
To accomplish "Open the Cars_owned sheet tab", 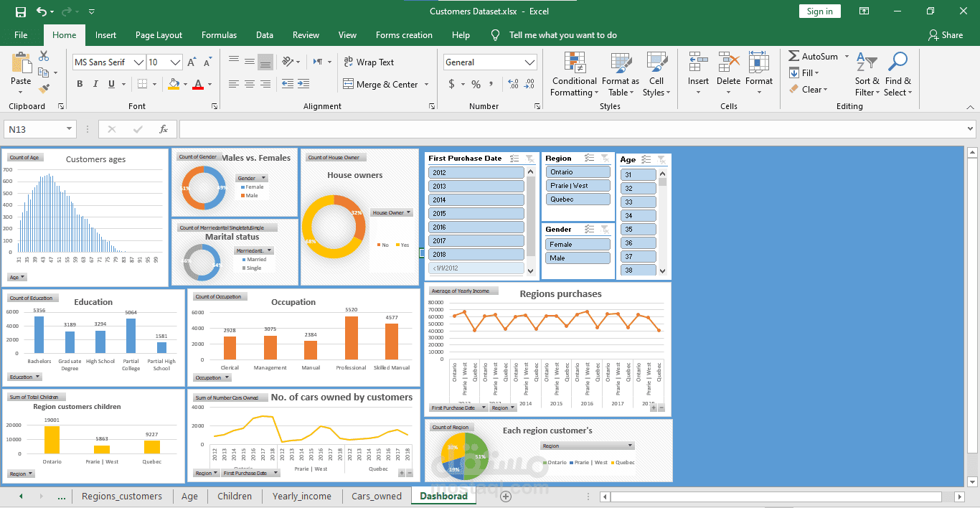I will (376, 496).
